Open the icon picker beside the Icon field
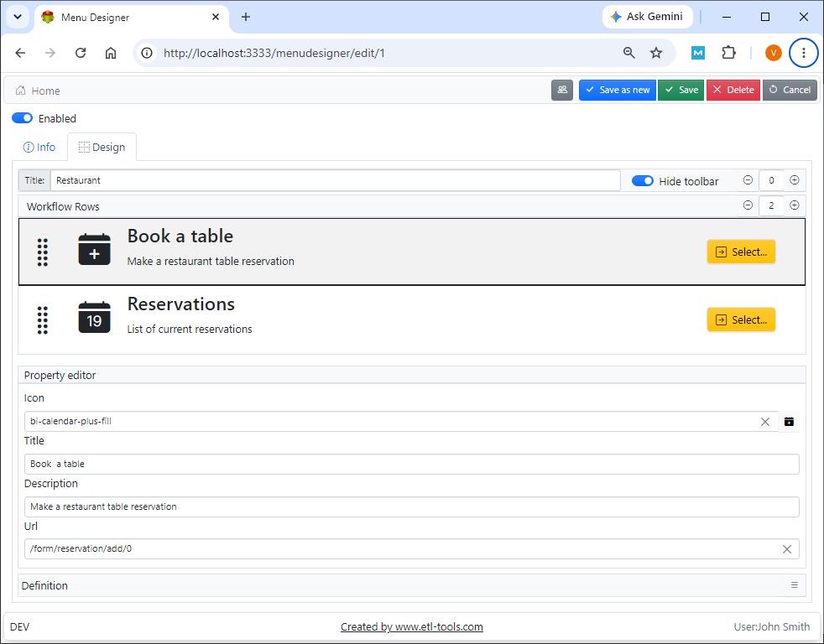The width and height of the screenshot is (824, 644). pos(789,421)
